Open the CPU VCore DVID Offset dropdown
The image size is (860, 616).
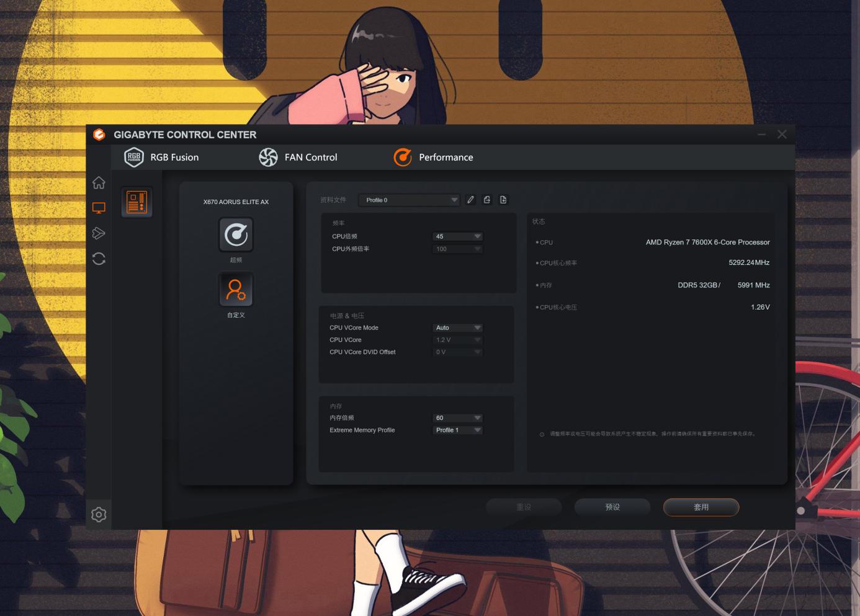pyautogui.click(x=457, y=352)
